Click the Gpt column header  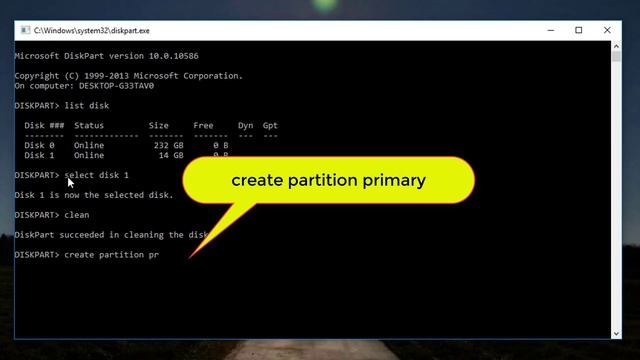tap(270, 125)
